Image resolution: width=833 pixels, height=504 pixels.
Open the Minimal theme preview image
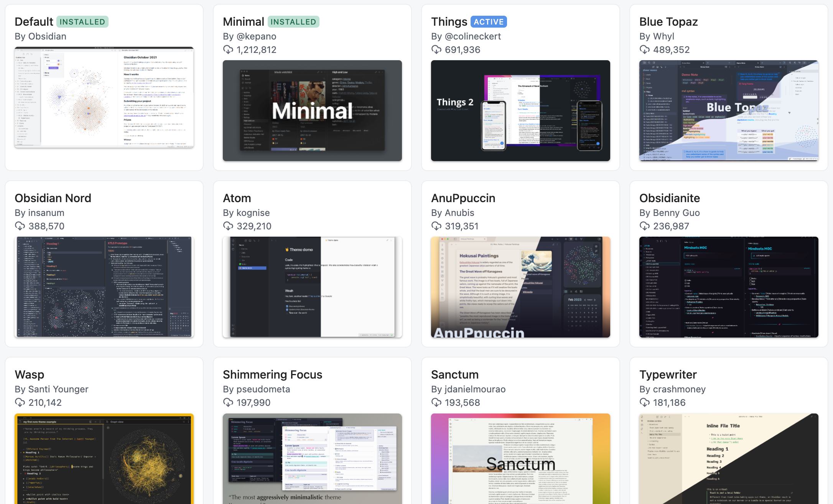(x=312, y=110)
